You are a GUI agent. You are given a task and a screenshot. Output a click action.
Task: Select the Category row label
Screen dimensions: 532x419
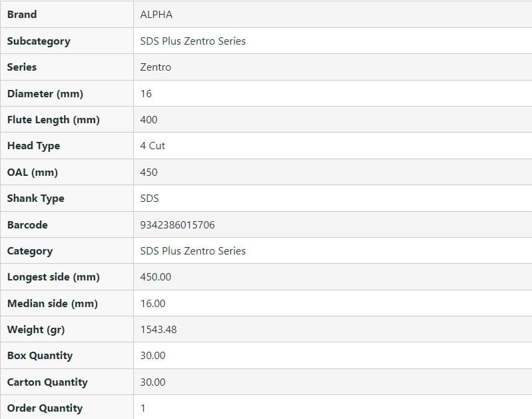tap(30, 251)
